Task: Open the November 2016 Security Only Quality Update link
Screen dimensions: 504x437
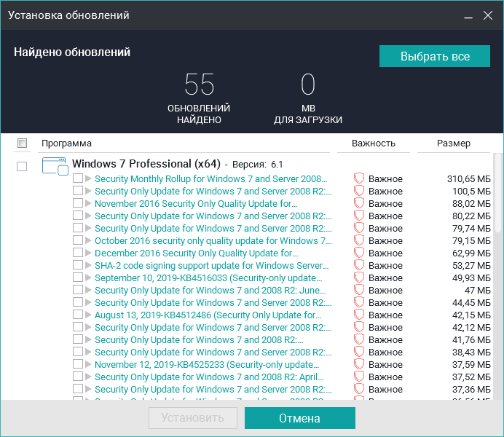Action: coord(196,203)
